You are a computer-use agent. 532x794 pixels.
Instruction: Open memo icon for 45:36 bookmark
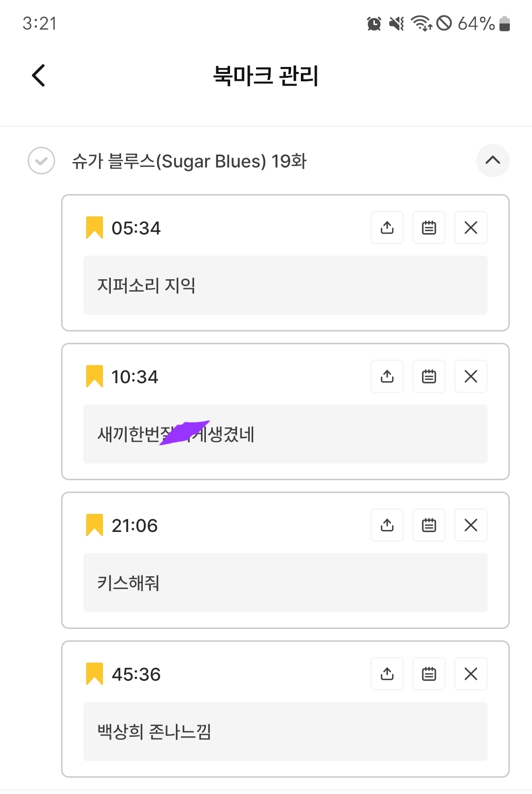click(x=429, y=674)
